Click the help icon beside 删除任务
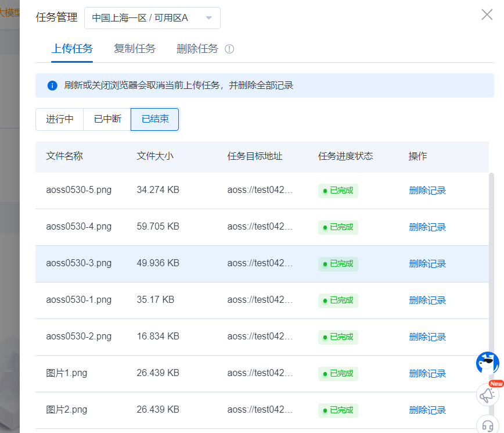 [229, 49]
